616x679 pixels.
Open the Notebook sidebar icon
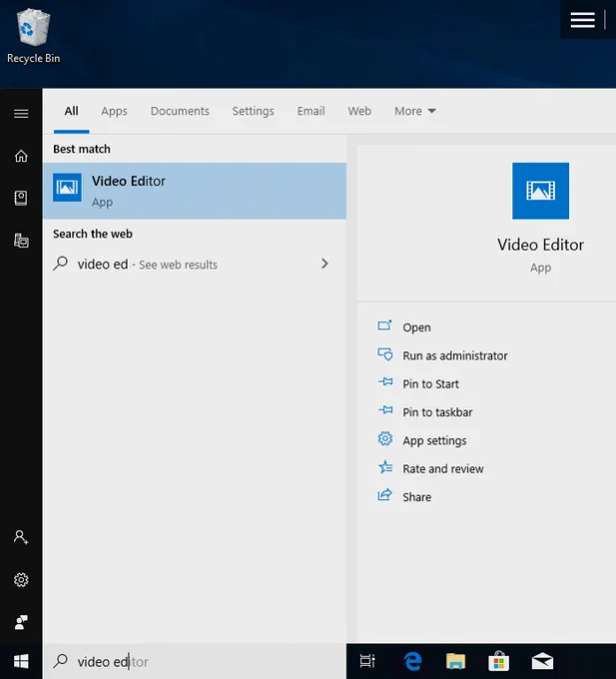pyautogui.click(x=21, y=198)
